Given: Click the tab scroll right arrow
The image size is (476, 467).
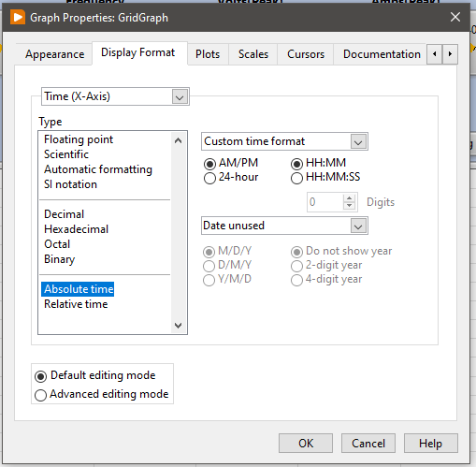Looking at the screenshot, I should pos(450,54).
